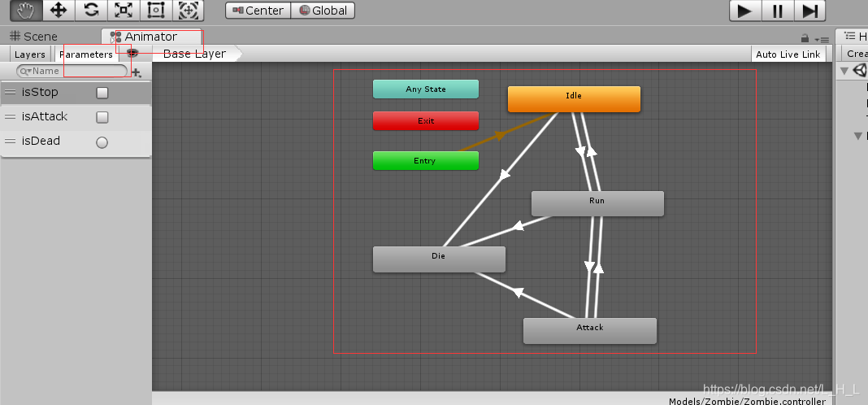Select the Die state node
Screen dimensions: 868x405
(x=439, y=259)
